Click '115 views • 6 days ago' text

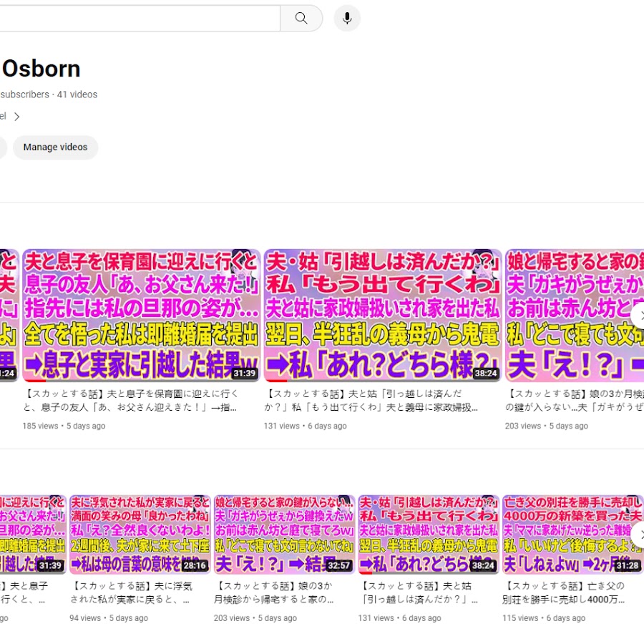(544, 618)
